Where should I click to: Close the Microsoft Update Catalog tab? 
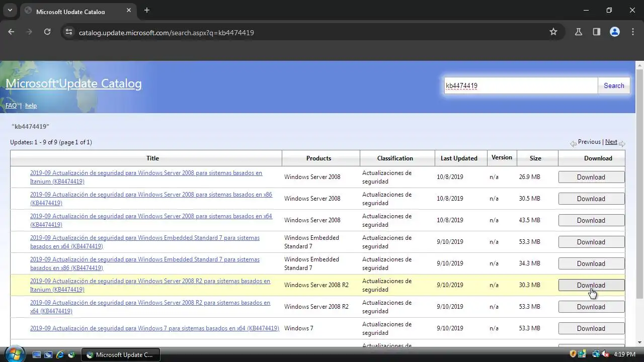(x=129, y=10)
